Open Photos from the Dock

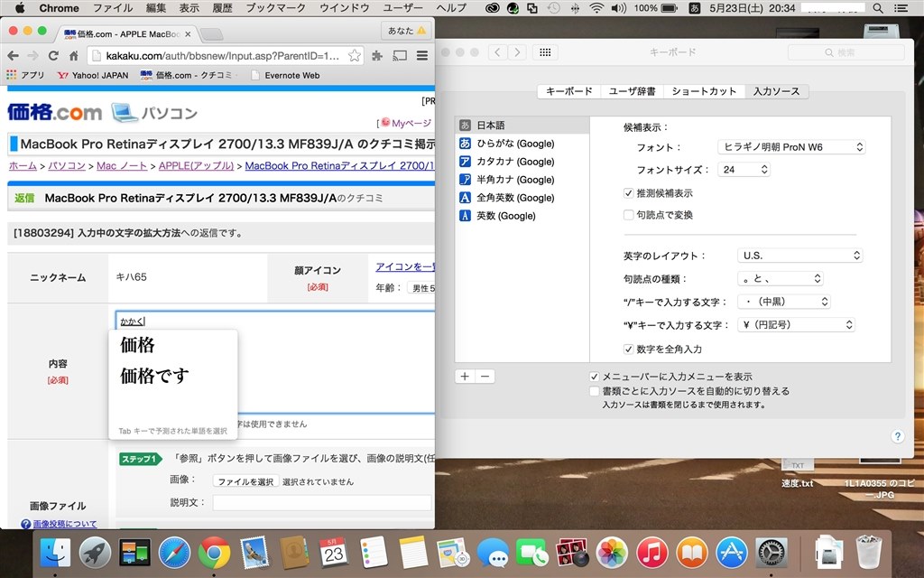(612, 553)
